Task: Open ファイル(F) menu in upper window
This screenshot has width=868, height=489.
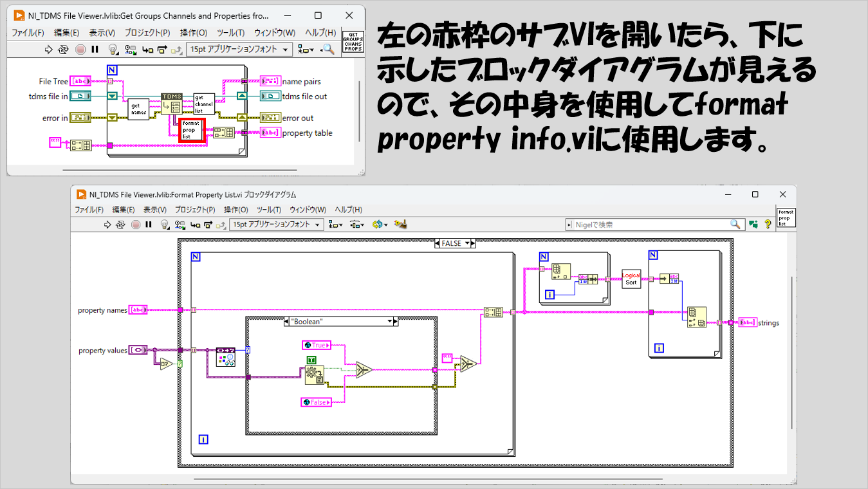Action: pos(28,33)
